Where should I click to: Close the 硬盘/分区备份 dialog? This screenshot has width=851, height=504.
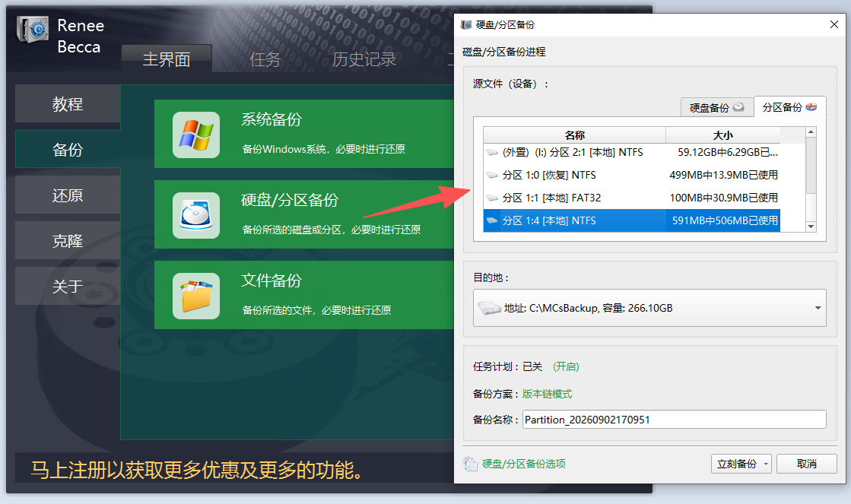(834, 24)
